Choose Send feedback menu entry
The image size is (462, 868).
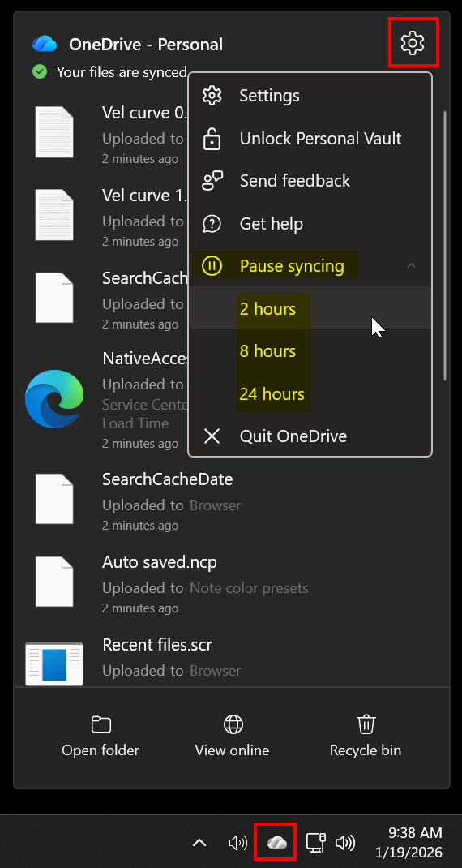tap(310, 181)
